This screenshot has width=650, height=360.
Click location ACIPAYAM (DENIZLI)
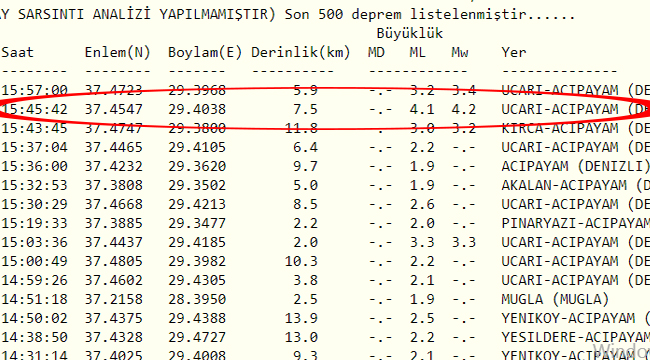point(576,166)
